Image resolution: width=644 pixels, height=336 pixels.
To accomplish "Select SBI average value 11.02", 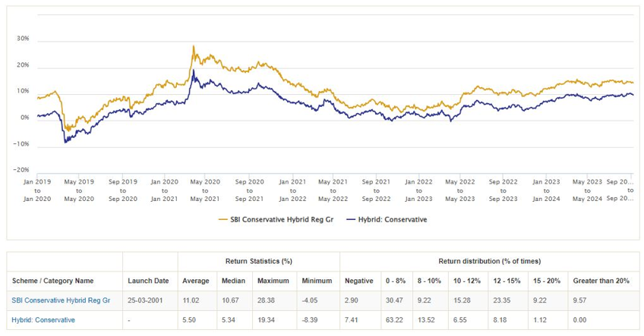I will [x=191, y=300].
